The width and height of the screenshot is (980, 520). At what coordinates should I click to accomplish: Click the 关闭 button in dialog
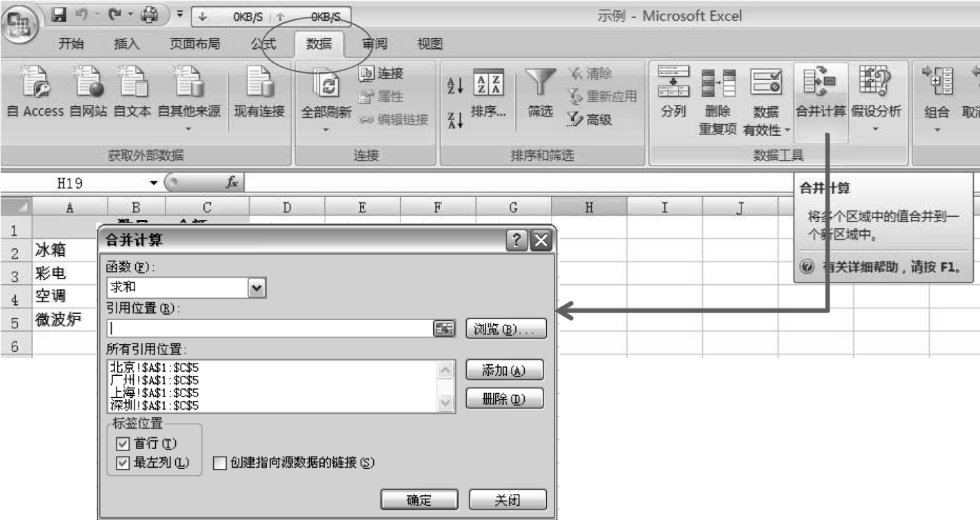508,500
